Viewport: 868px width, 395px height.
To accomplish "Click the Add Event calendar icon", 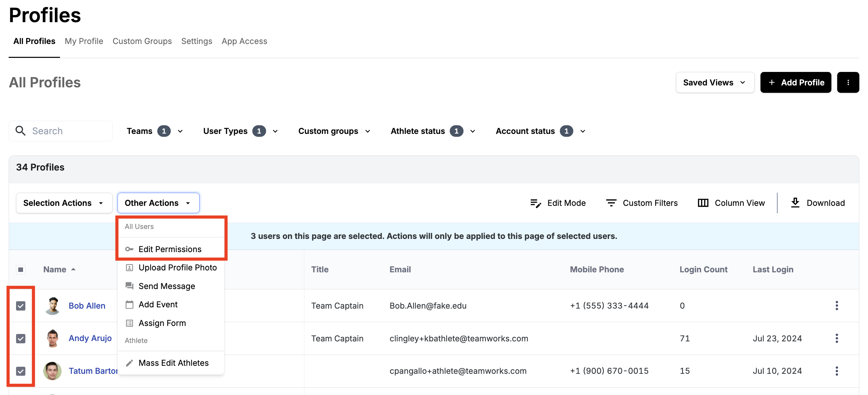I will pos(129,304).
